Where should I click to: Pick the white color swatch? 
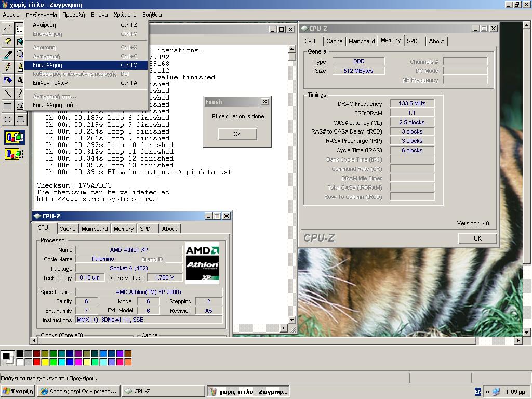(x=20, y=362)
